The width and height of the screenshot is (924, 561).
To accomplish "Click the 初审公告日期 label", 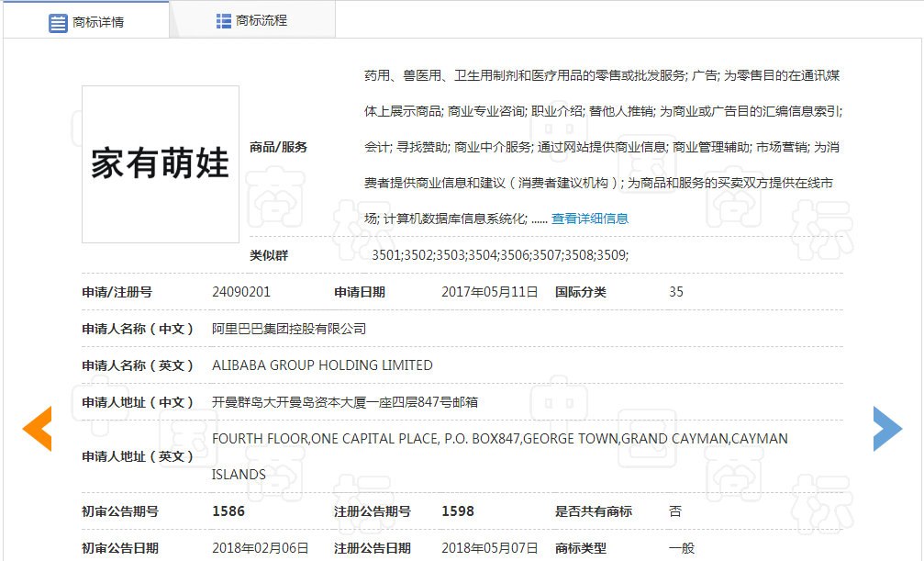I will 120,548.
